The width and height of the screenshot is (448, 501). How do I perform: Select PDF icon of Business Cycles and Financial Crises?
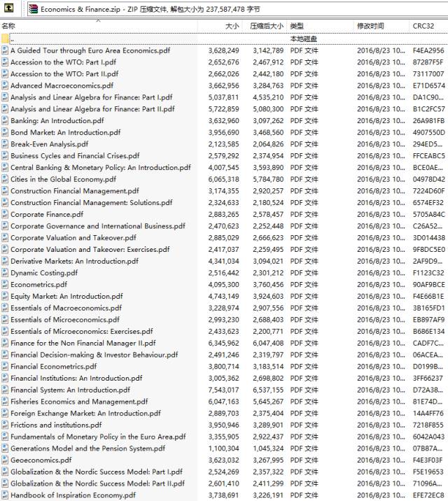pos(5,155)
